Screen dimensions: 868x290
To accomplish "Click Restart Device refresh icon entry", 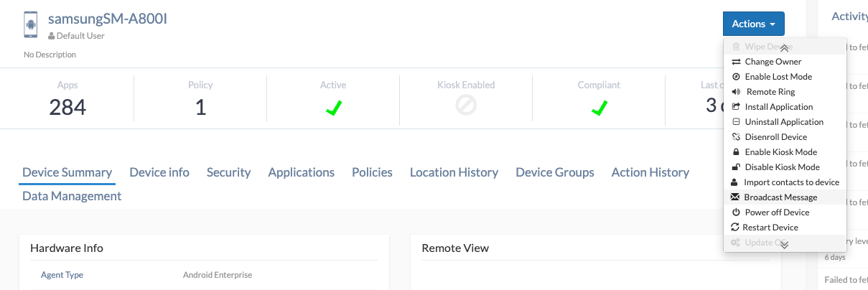I will [x=785, y=228].
